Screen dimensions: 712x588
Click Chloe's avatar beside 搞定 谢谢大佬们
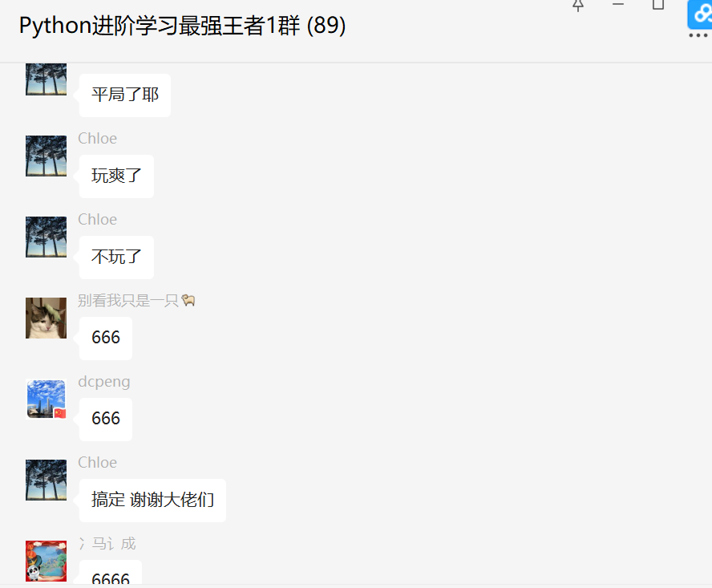pos(46,480)
